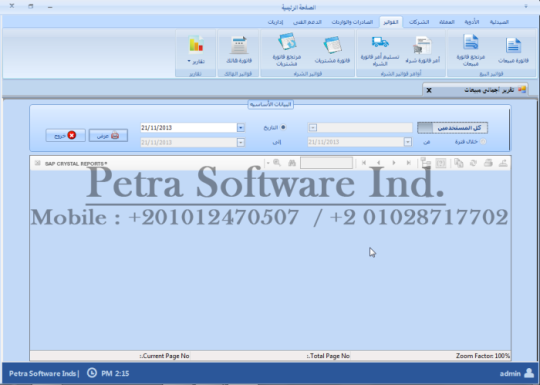This screenshot has height=385, width=540.
Task: Open the active 21/11/2013 date picker dropdown
Action: click(241, 128)
